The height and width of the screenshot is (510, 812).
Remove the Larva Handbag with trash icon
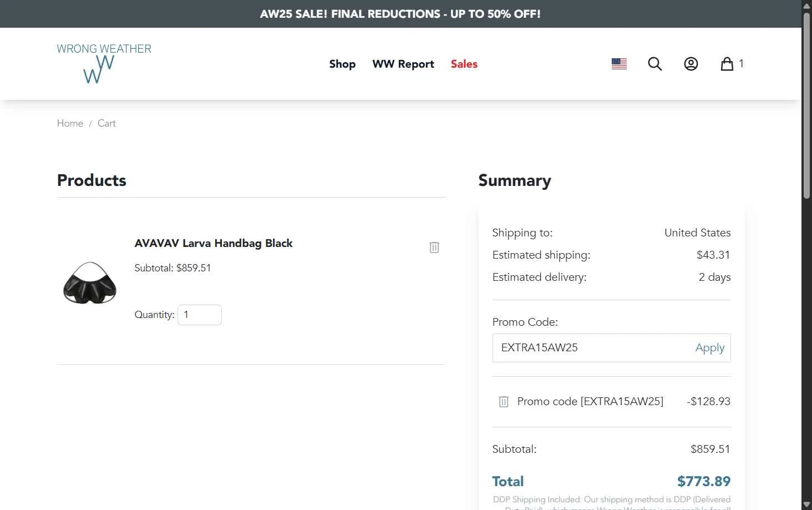pos(434,248)
